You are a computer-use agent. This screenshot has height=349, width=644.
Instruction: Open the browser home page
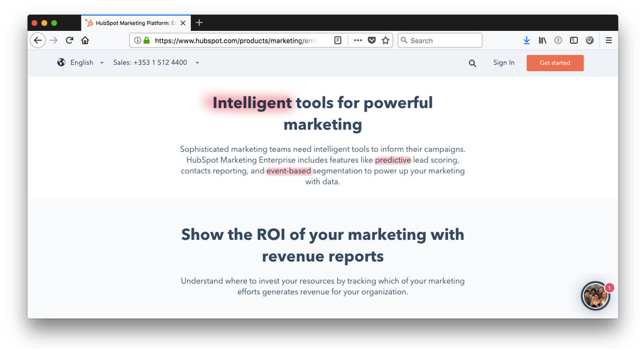pos(85,40)
